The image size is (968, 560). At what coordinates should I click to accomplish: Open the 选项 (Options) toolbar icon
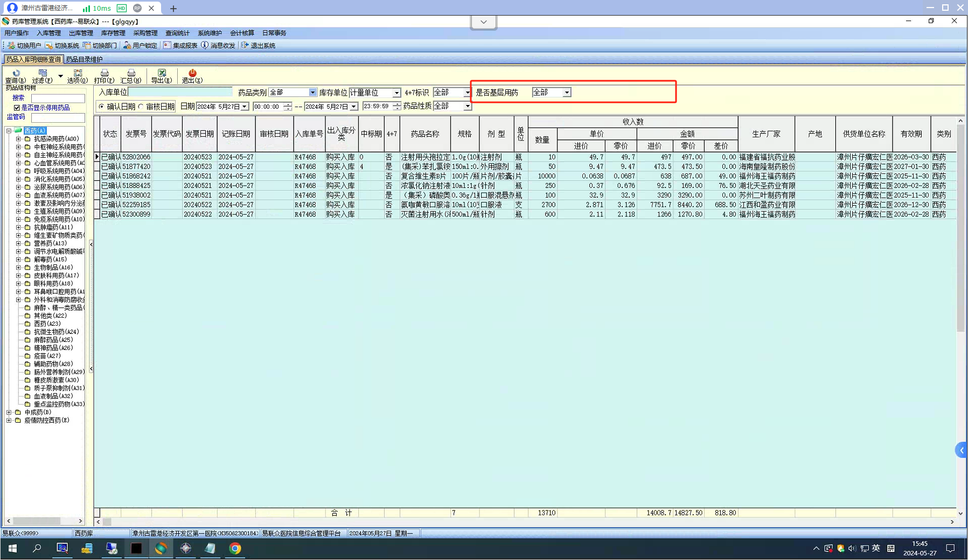[78, 76]
